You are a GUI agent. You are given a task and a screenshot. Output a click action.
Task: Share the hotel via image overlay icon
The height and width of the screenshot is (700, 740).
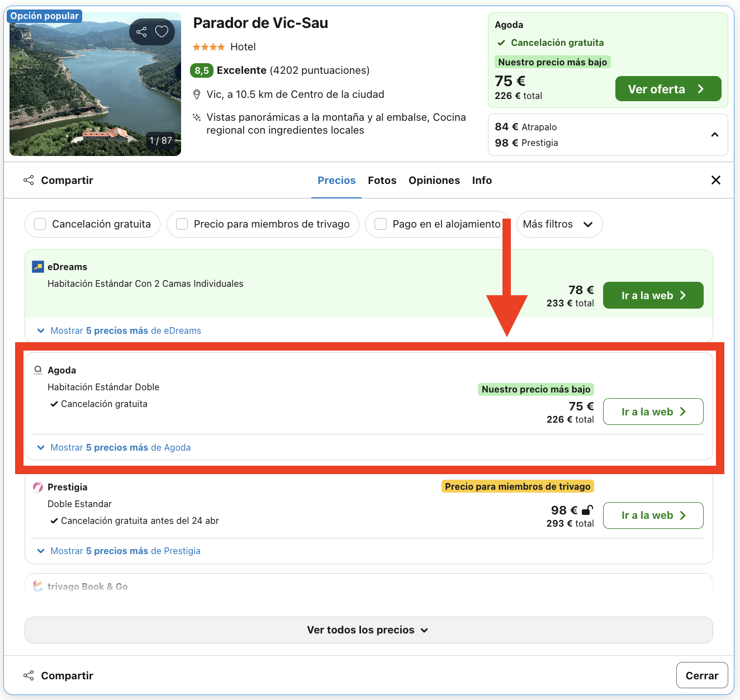pyautogui.click(x=141, y=32)
